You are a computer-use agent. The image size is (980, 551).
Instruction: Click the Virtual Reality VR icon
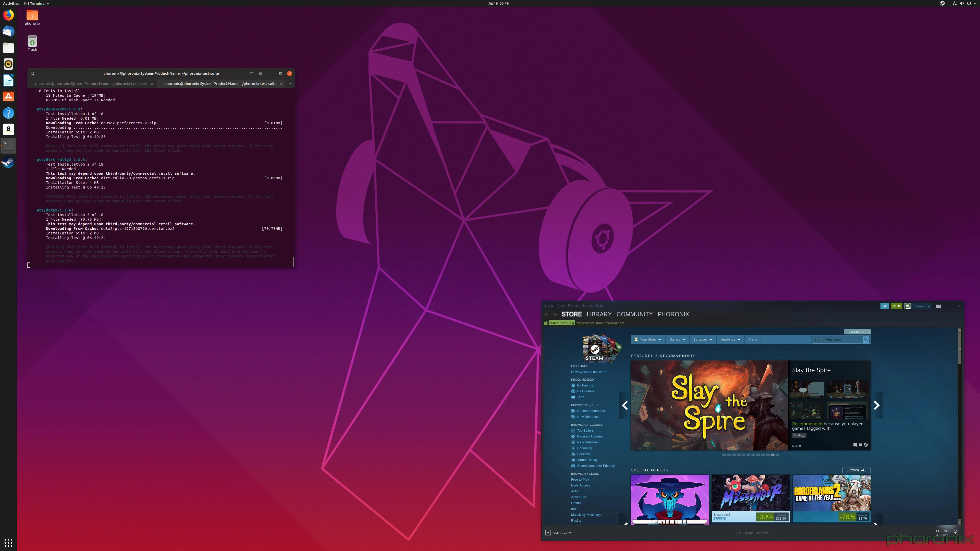[x=573, y=460]
